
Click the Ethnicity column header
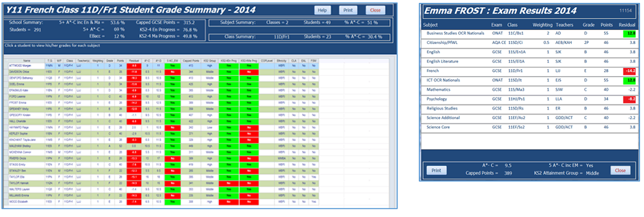click(282, 61)
